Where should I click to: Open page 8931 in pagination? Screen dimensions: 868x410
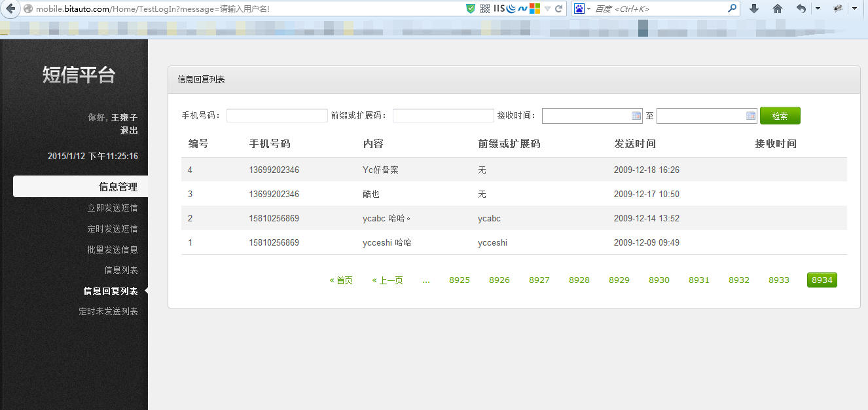tap(699, 280)
